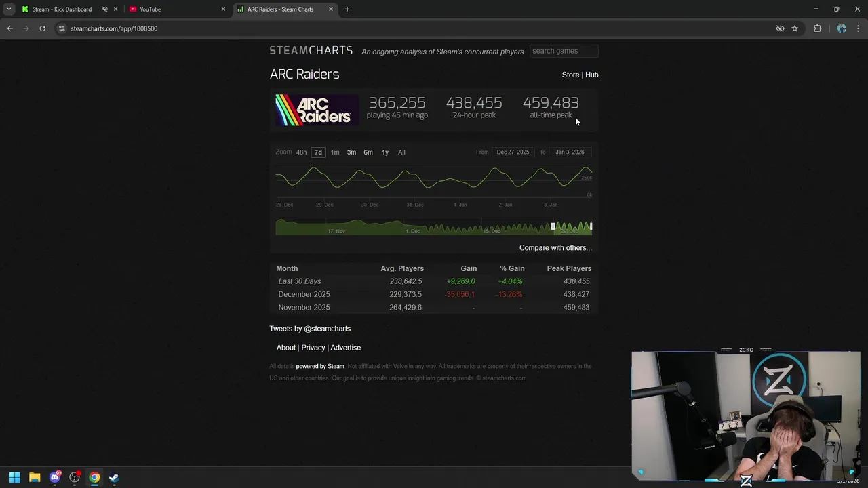Reload the Steam Charts page
Screen dimensions: 868x488
pos(42,28)
